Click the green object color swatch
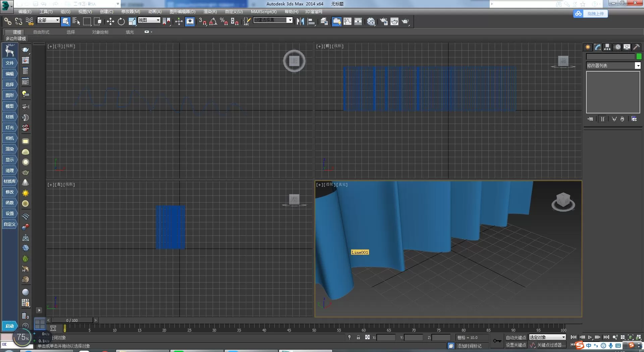The width and height of the screenshot is (644, 352). pyautogui.click(x=639, y=56)
